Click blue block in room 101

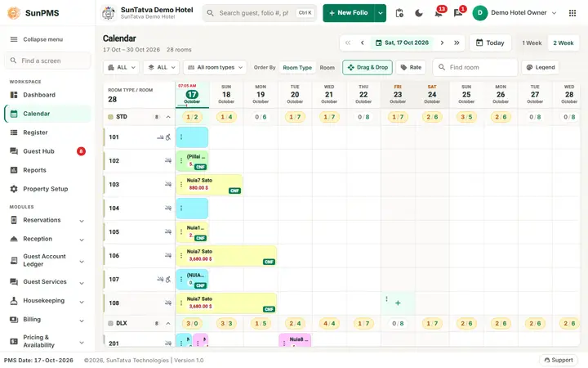coord(192,137)
